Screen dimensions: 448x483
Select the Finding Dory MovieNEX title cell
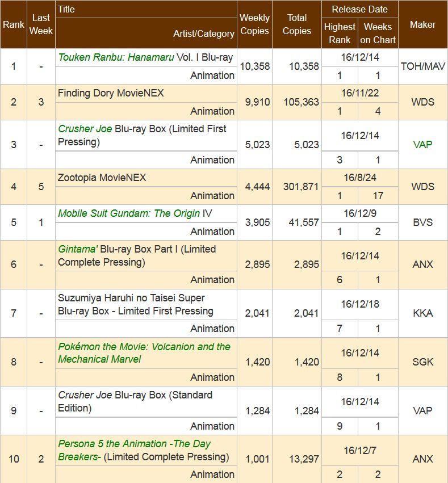[111, 93]
